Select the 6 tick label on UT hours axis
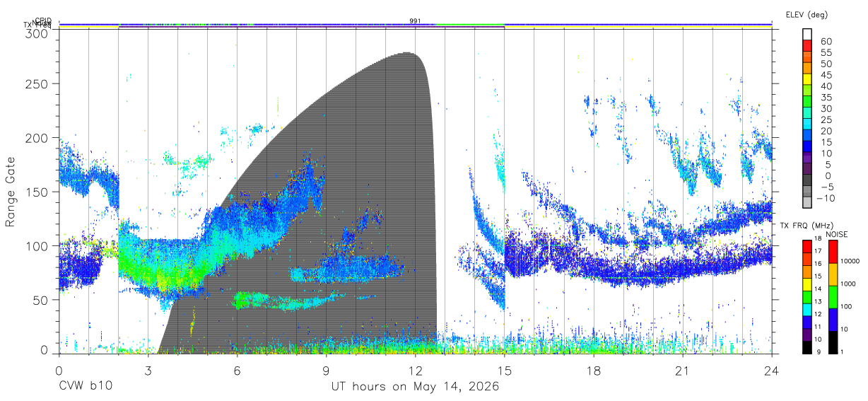Image resolution: width=868 pixels, height=401 pixels. [x=237, y=370]
